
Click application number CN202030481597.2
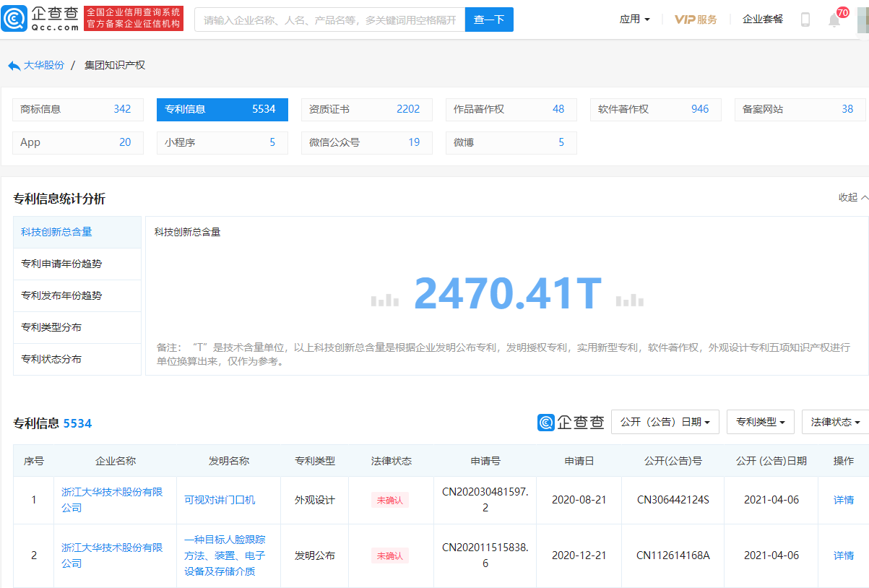pos(485,500)
